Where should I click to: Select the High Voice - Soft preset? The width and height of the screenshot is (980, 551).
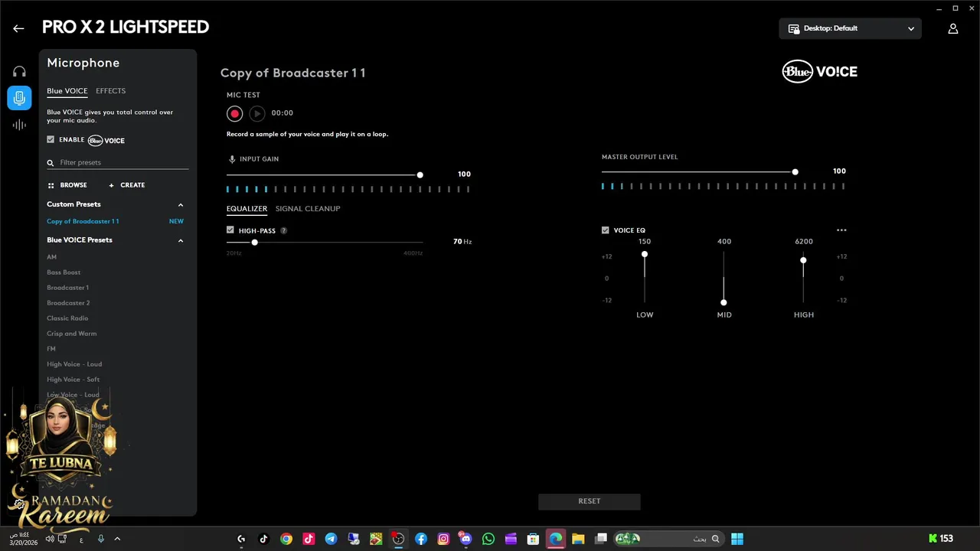click(73, 380)
